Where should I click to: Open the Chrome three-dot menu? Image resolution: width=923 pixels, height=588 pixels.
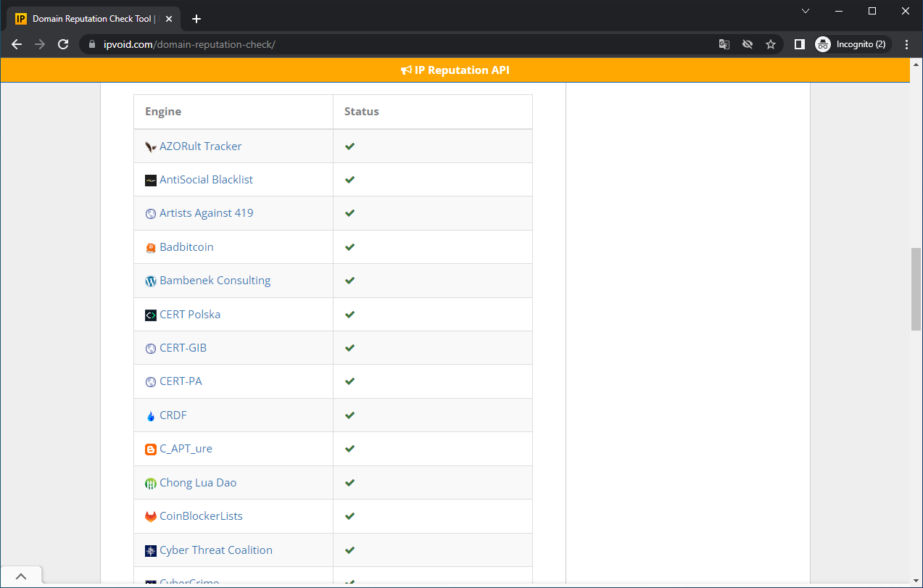[x=906, y=44]
